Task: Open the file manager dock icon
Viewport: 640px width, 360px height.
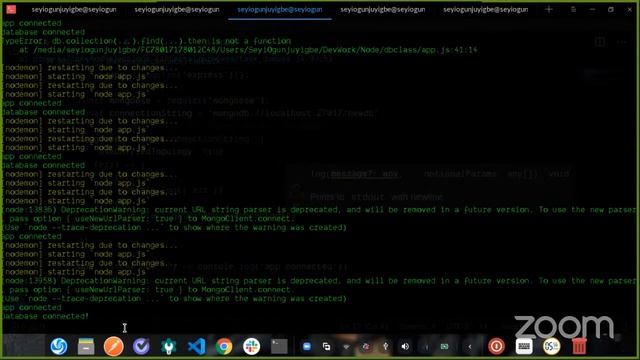Action: click(86, 346)
